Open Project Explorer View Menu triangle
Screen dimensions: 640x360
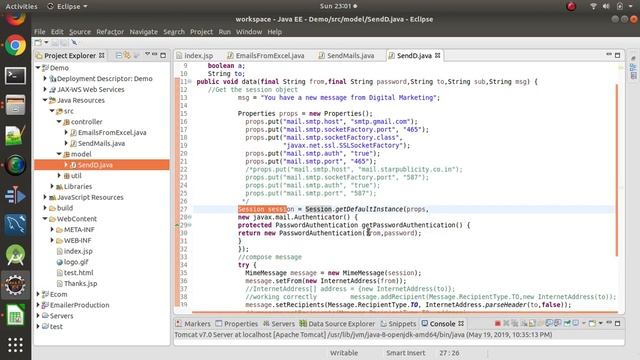[x=147, y=54]
